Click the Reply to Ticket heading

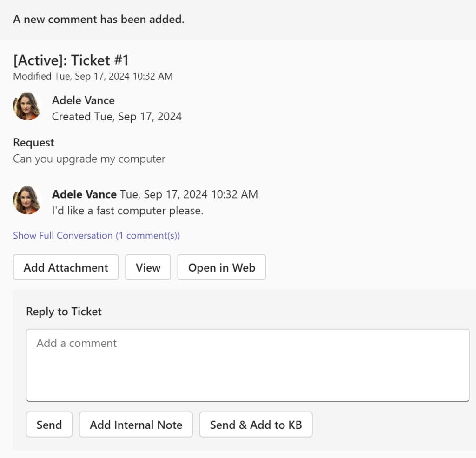tap(64, 311)
